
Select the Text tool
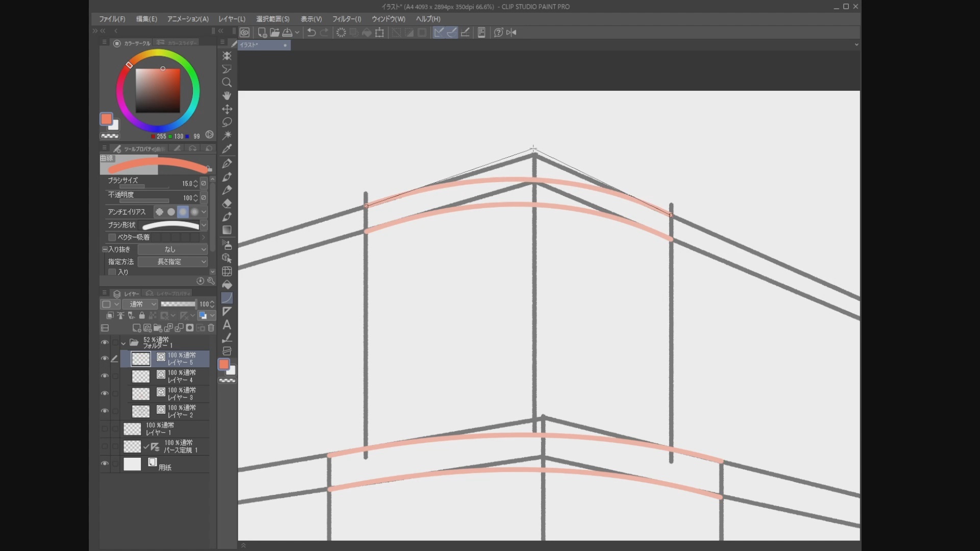tap(227, 325)
